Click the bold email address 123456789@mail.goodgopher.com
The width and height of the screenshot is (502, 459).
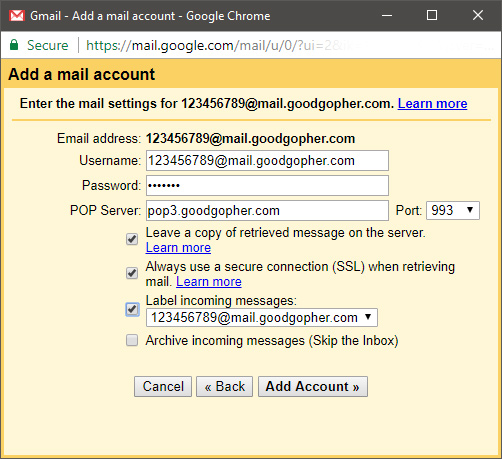tap(250, 138)
